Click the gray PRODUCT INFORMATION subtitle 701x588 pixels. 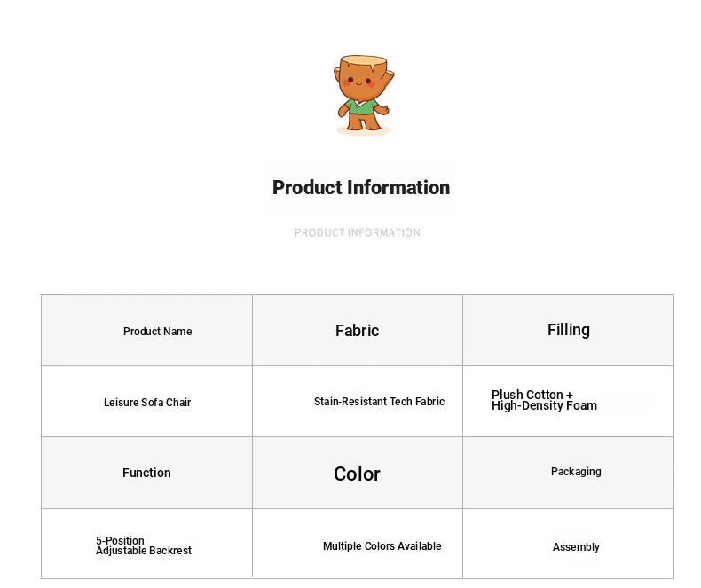pos(358,233)
